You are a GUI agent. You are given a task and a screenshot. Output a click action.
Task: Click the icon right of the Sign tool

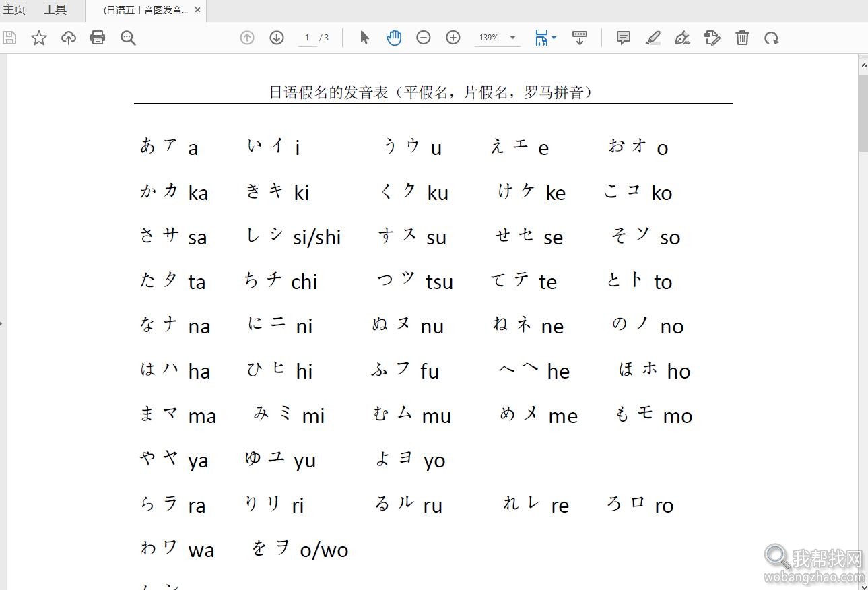coord(712,38)
